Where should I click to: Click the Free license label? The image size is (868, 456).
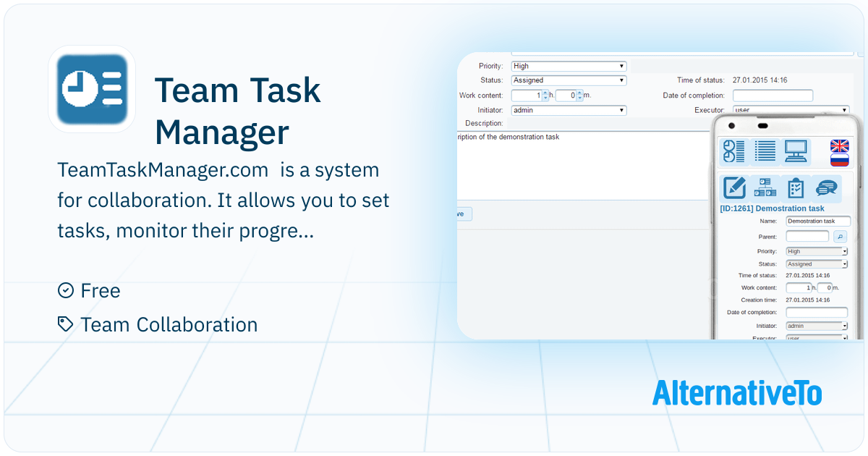101,290
